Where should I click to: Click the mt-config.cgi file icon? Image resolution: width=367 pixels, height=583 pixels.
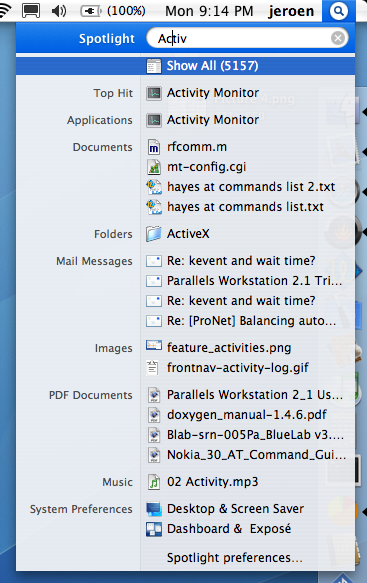point(154,167)
